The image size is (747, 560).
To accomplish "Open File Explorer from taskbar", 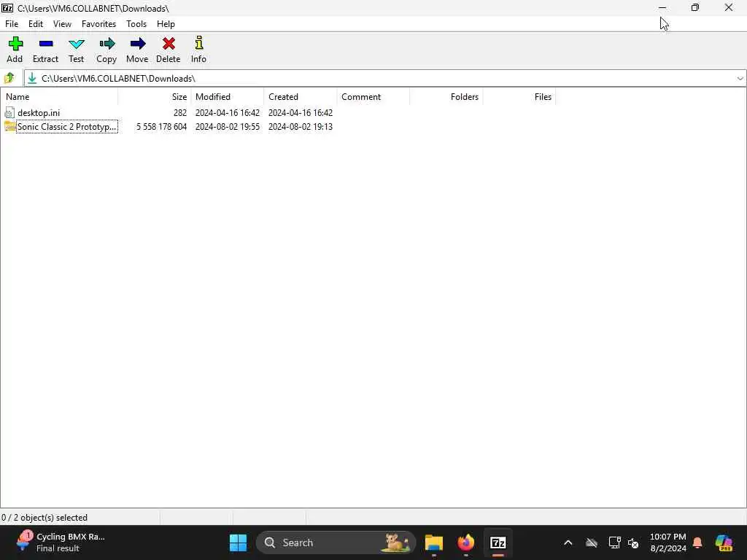I will (x=434, y=542).
